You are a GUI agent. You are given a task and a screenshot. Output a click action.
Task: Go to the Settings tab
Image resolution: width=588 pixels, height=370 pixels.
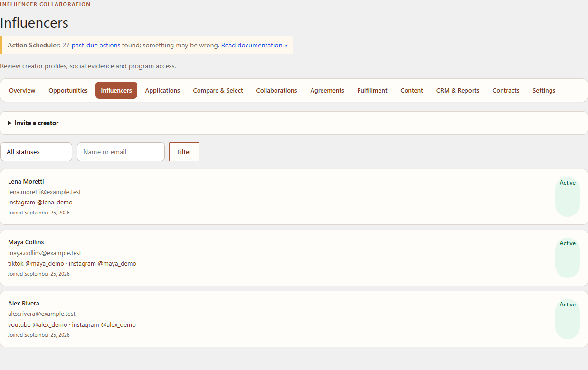(x=544, y=90)
